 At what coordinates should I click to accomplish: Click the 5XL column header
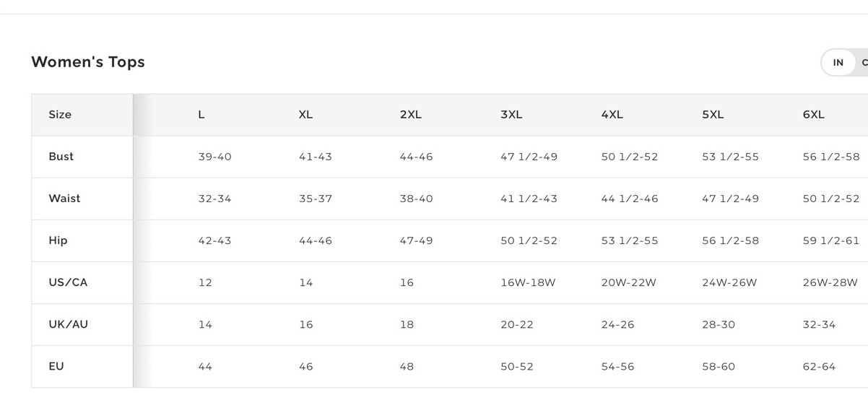point(713,115)
